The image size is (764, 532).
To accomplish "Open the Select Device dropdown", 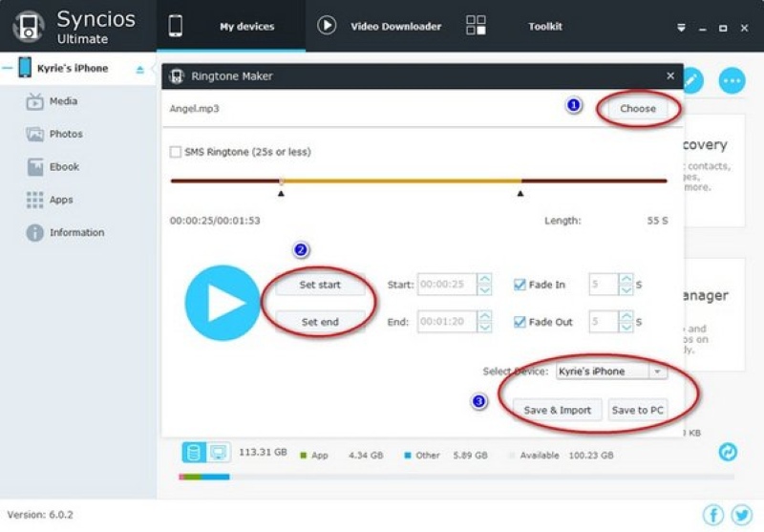I will click(611, 372).
